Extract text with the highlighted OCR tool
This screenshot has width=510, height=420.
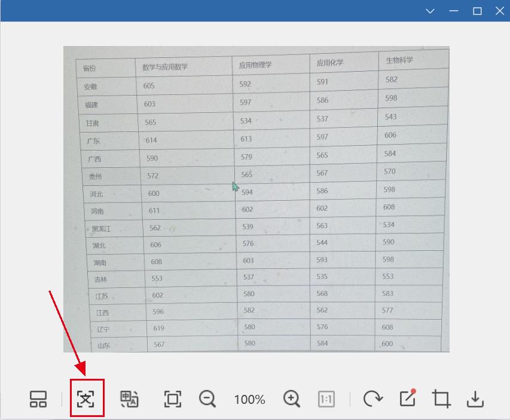point(87,399)
